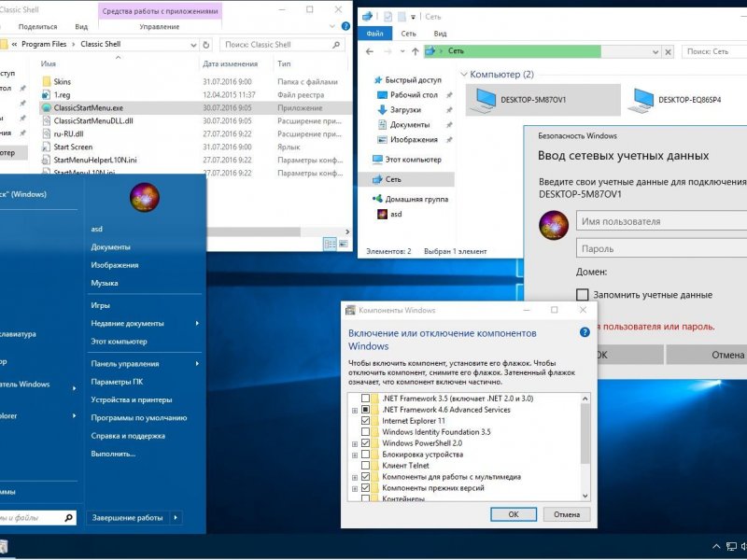Open DESKTOP-5M87OV1 computer icon

483,100
